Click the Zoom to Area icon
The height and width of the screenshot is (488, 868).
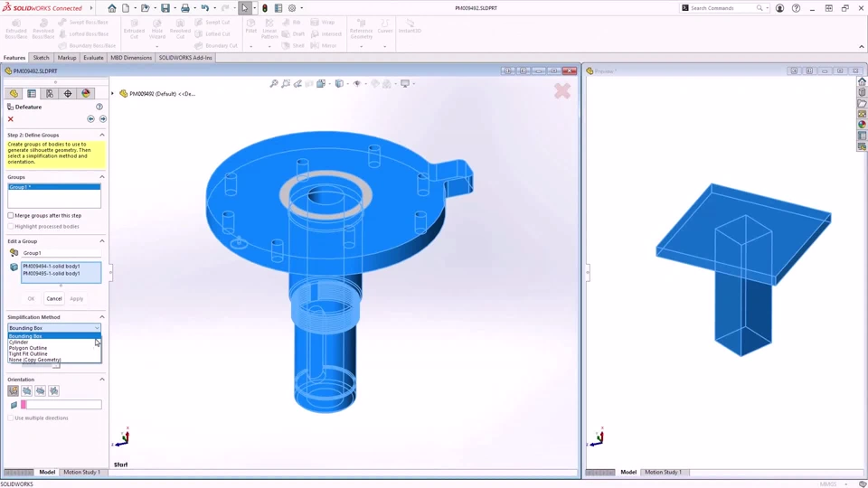tap(286, 83)
